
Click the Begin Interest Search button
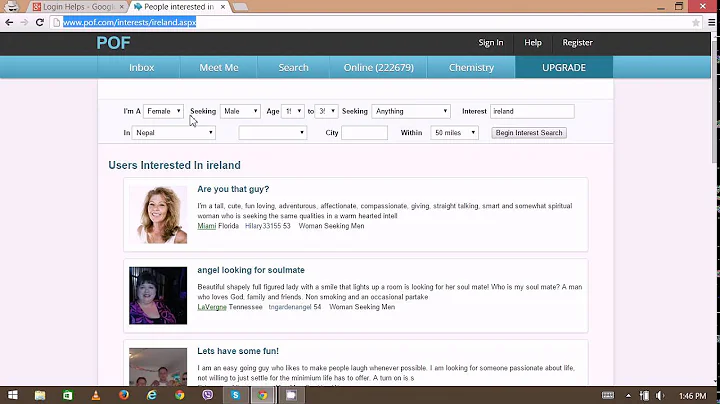point(529,133)
